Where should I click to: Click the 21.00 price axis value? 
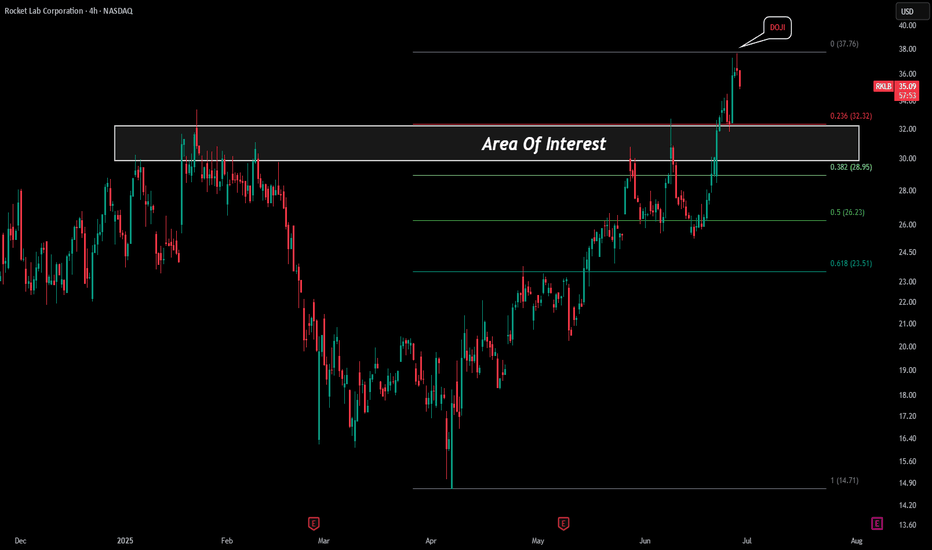click(x=907, y=324)
